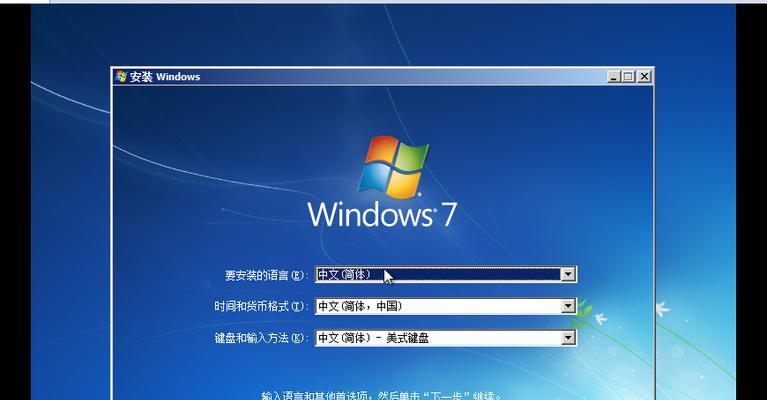The height and width of the screenshot is (400, 767).
Task: Select the 中文(简体) language field
Action: click(446, 274)
